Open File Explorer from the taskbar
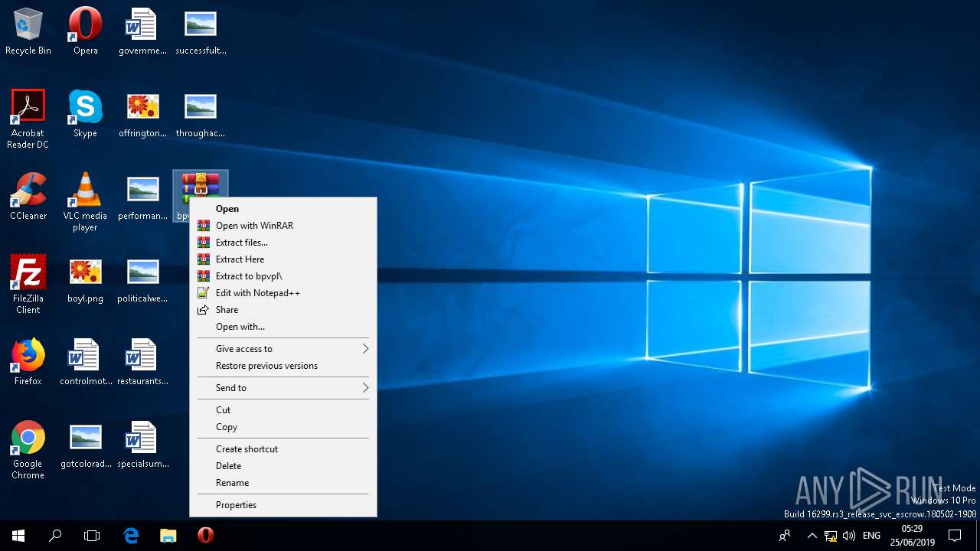The image size is (980, 551). (168, 536)
